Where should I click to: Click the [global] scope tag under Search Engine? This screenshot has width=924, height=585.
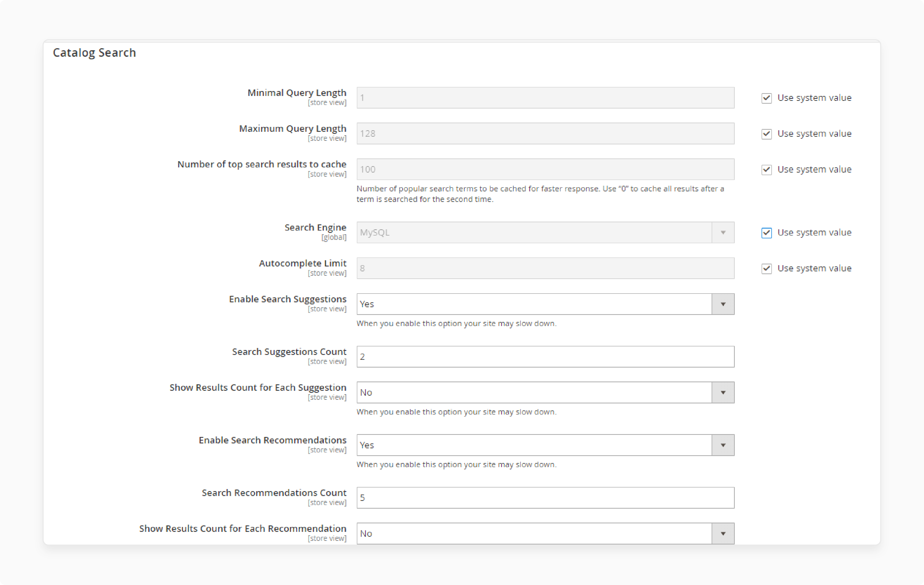coord(334,237)
